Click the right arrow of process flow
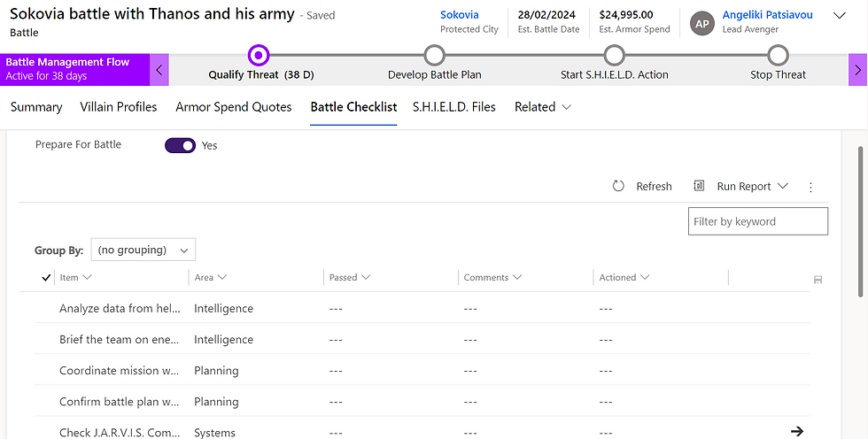This screenshot has height=439, width=868. click(x=858, y=70)
